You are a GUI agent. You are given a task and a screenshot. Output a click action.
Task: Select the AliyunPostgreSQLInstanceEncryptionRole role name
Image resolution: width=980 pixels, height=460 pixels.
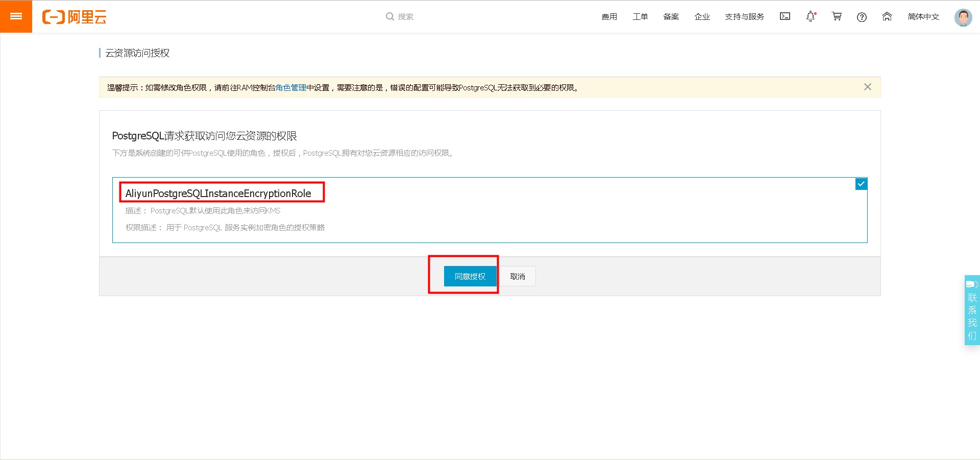click(218, 193)
